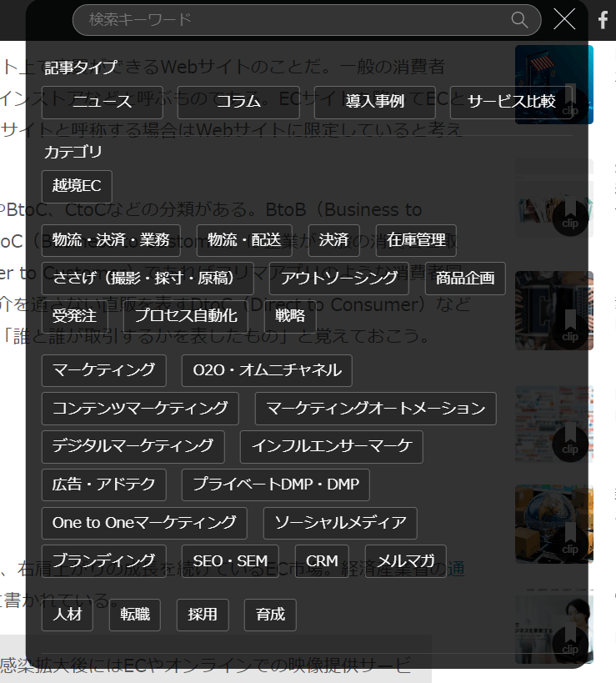Select the ソーシャルメディア tag

tap(340, 523)
